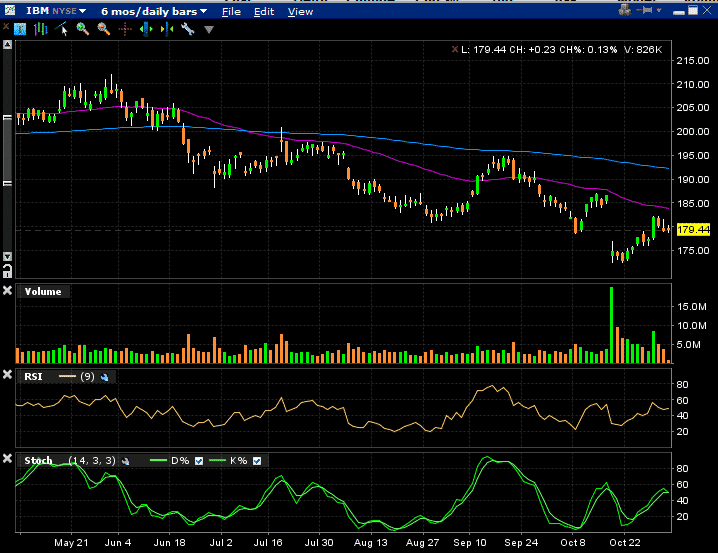Open the small arrow next to pushpin
The height and width of the screenshot is (553, 718).
pyautogui.click(x=659, y=10)
